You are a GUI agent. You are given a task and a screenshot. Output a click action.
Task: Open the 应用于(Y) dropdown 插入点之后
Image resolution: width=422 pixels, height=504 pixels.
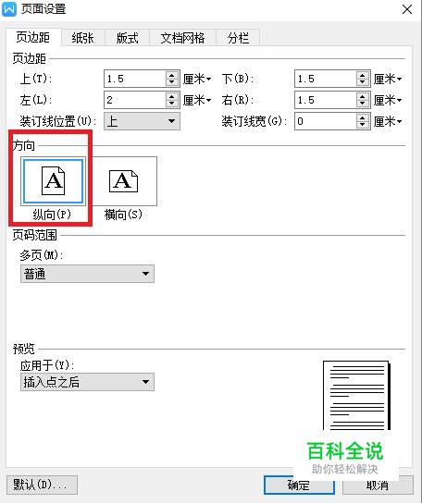point(87,382)
